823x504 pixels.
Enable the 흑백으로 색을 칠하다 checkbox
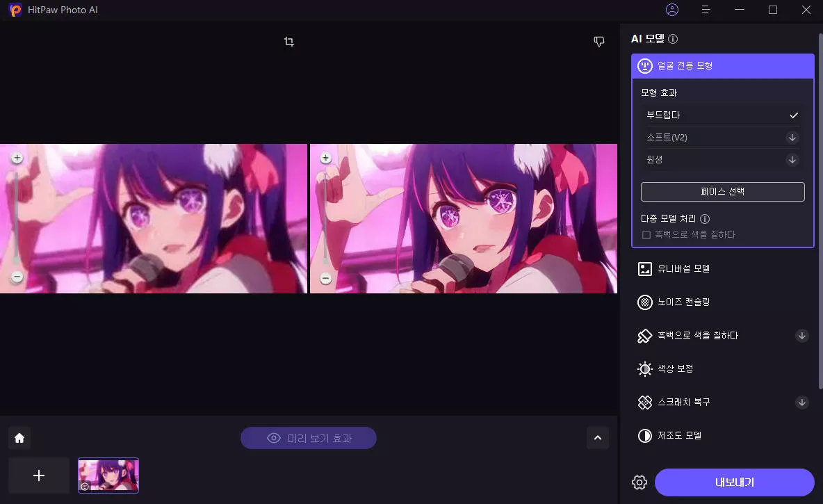pos(646,235)
